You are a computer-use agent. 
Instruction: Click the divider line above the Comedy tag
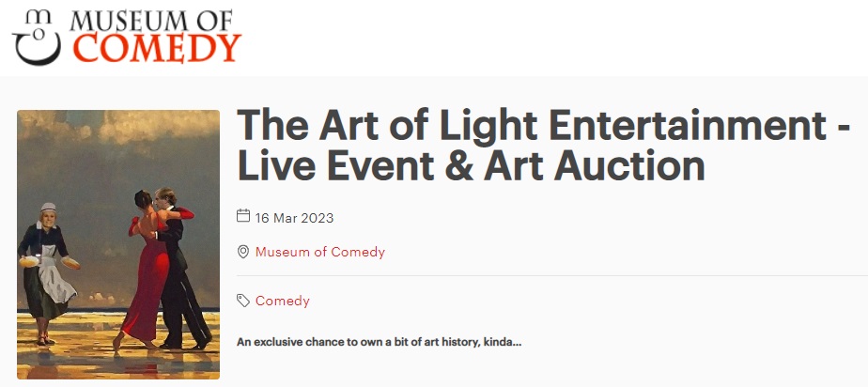(x=545, y=276)
